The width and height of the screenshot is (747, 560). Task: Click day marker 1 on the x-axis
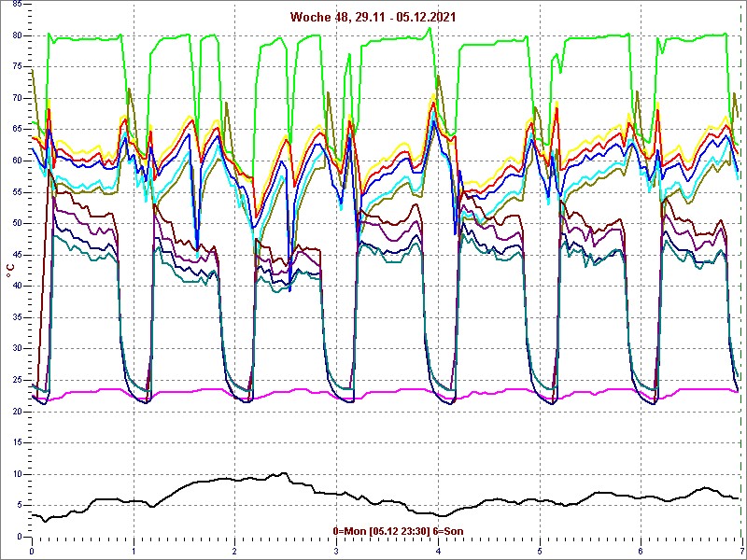(x=134, y=551)
